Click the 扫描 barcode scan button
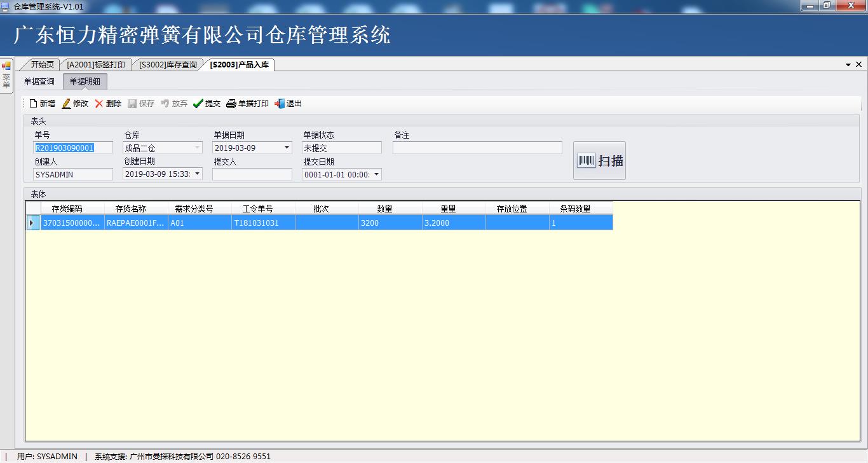868x463 pixels. click(x=599, y=161)
